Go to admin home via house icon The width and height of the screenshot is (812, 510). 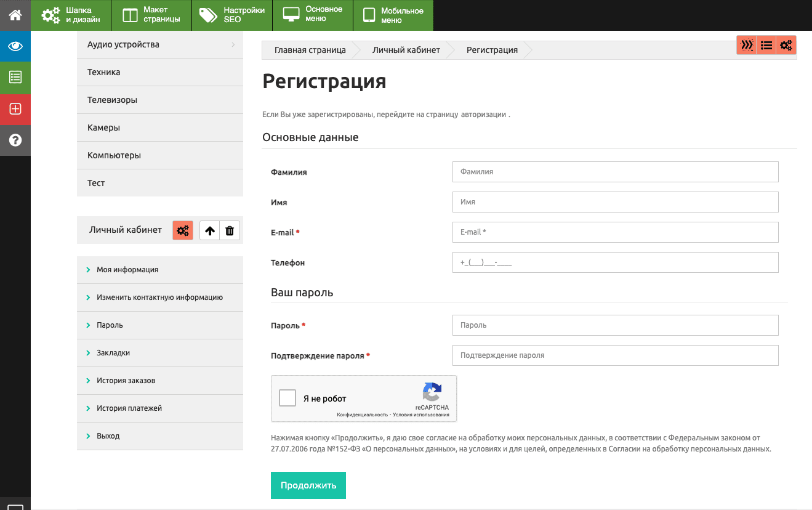tap(15, 15)
